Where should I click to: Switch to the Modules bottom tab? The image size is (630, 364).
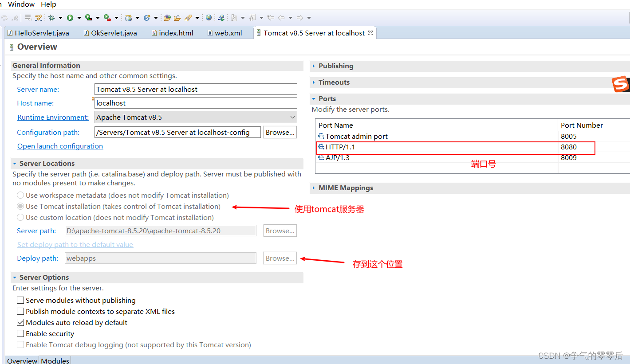tap(55, 360)
